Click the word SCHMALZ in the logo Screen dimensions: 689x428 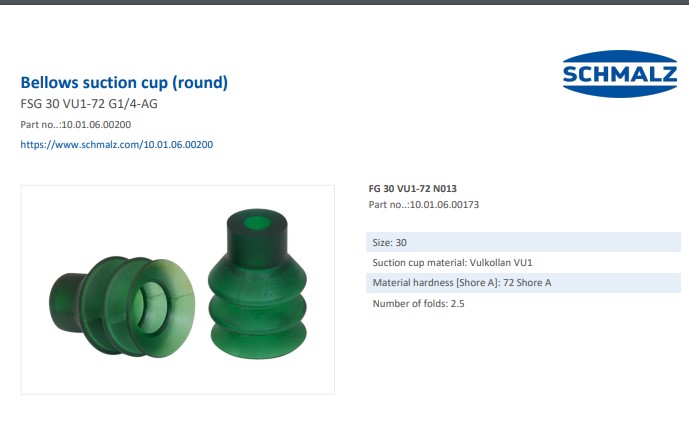click(x=620, y=74)
